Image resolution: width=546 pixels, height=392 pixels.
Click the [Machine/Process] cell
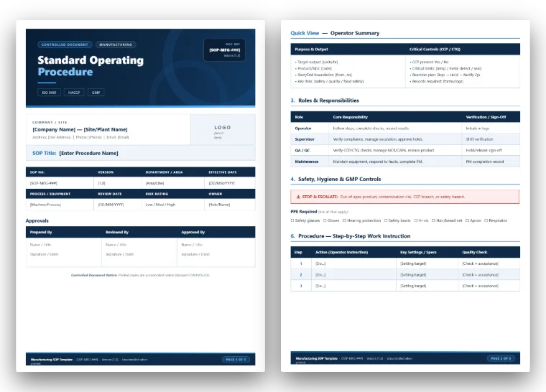click(x=60, y=205)
